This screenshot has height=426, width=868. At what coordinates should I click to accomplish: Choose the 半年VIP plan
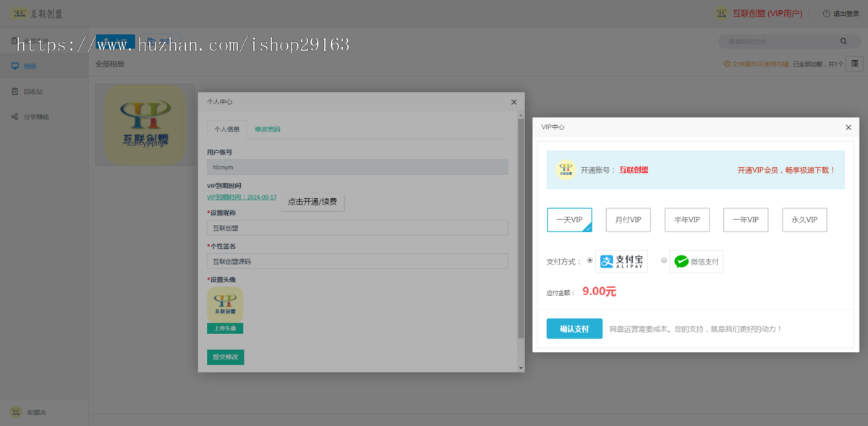click(x=687, y=220)
